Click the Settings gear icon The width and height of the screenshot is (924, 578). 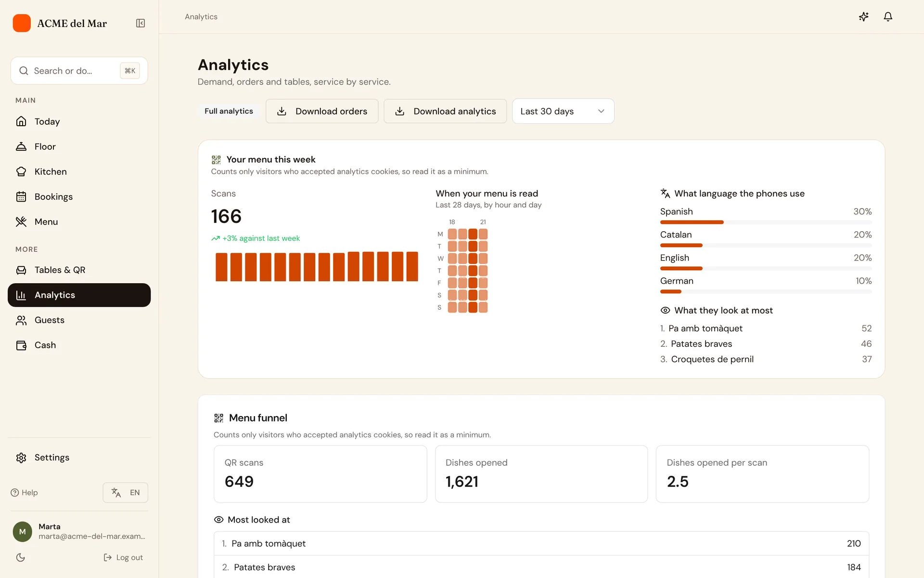[x=21, y=458]
